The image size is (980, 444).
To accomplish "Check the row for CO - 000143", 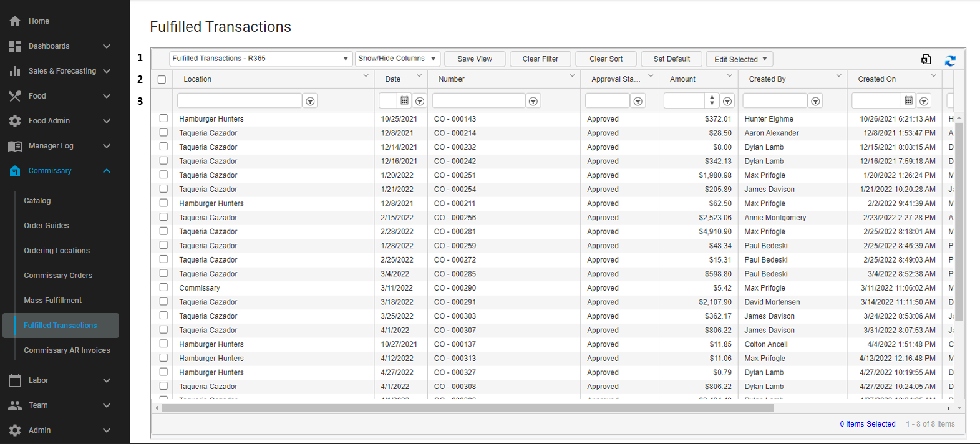I will 163,118.
